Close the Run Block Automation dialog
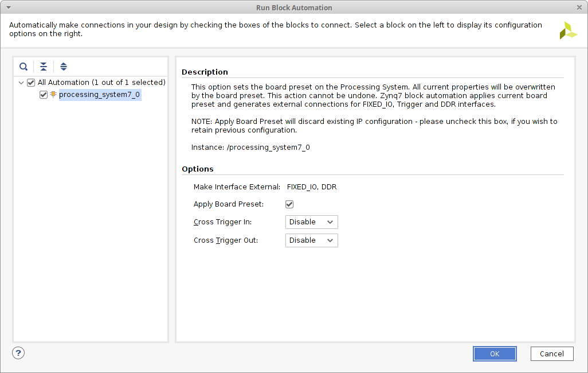Viewport: 588px width, 373px height. coord(579,7)
